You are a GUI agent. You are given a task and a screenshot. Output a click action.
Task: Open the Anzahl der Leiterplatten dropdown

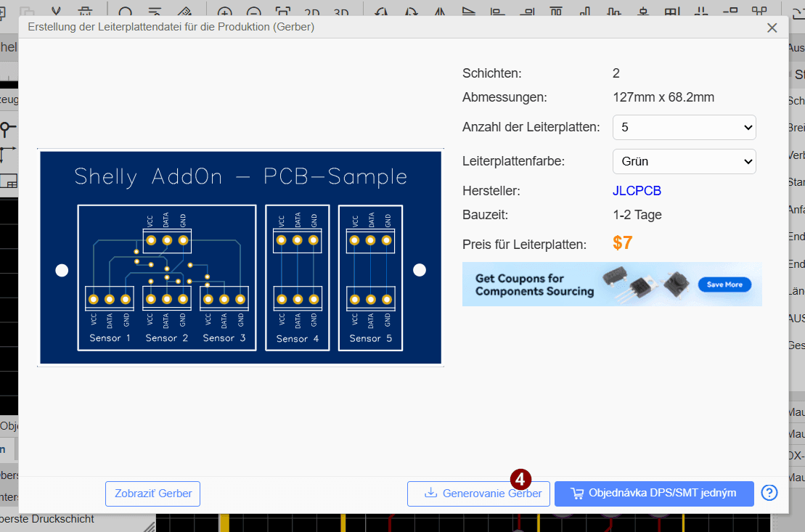click(x=684, y=127)
